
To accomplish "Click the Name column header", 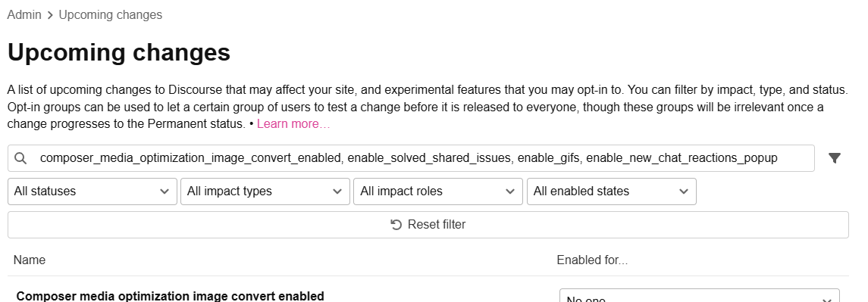I will [x=30, y=260].
